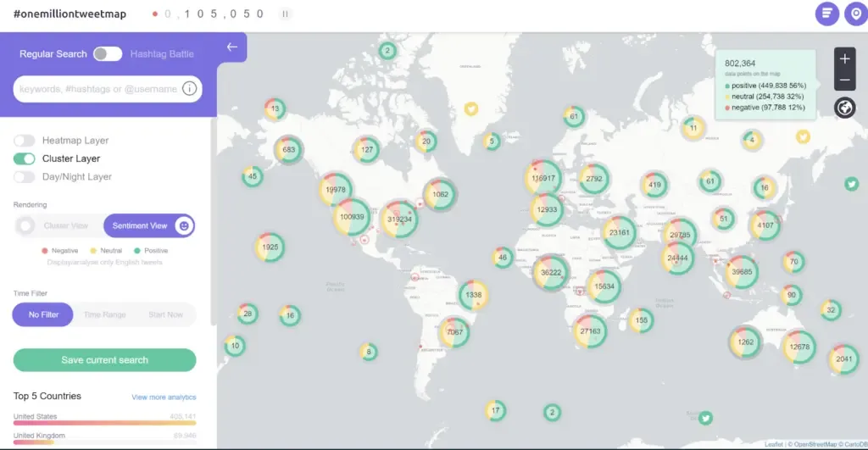Click Save current search button
The image size is (868, 450).
click(x=104, y=360)
